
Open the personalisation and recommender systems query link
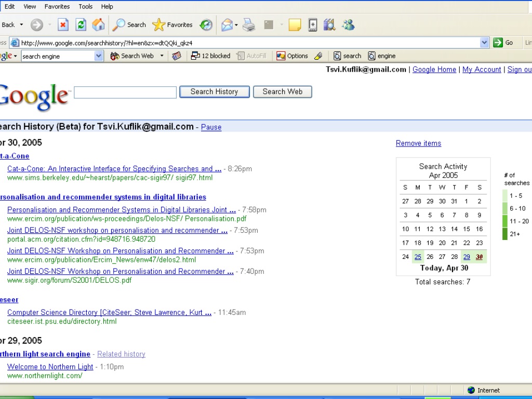click(103, 197)
